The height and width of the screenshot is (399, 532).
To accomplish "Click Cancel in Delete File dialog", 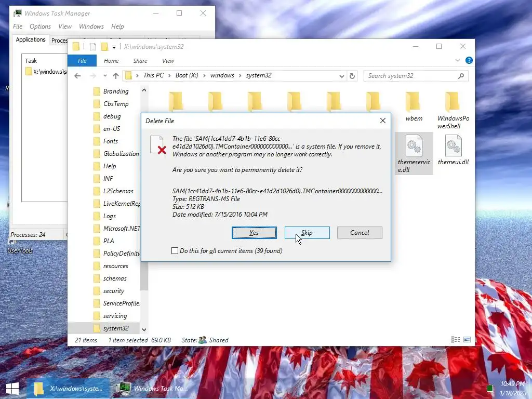I will (360, 233).
